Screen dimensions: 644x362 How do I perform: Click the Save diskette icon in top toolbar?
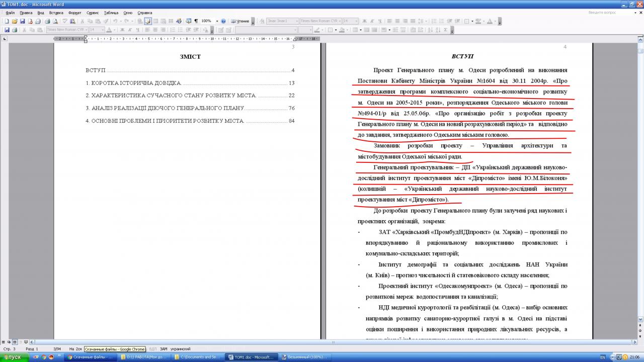tap(23, 21)
